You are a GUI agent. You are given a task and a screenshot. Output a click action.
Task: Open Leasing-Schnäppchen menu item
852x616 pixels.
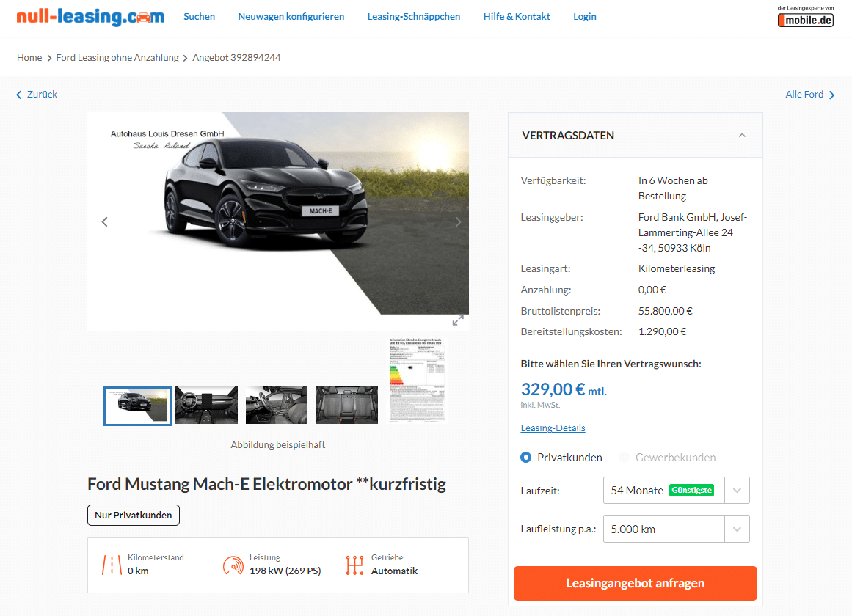[x=413, y=17]
